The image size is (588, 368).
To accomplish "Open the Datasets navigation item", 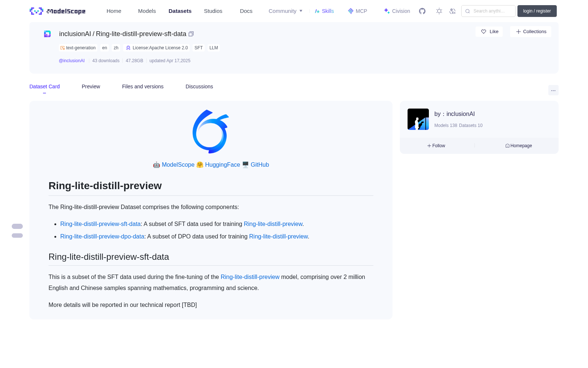I will point(180,11).
